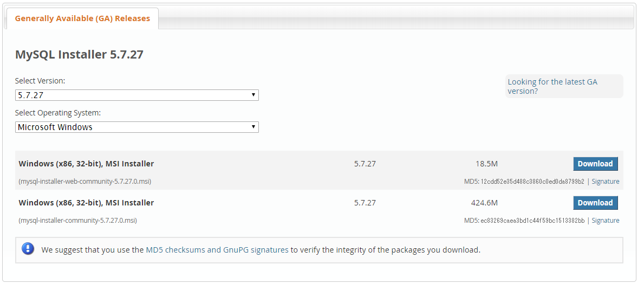Click the 424.6M file size text
Image resolution: width=644 pixels, height=290 pixels.
pos(484,203)
